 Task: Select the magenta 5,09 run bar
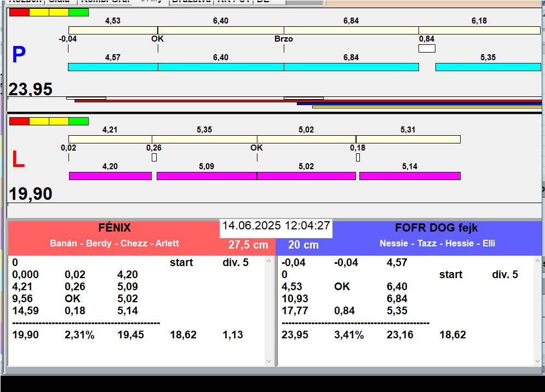click(x=206, y=176)
